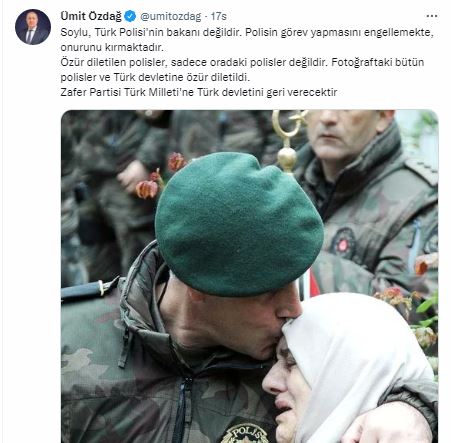Click the words 'Fotoğraftaki bütün' in the tweet
Viewport: 451px width, 443px height.
click(378, 62)
